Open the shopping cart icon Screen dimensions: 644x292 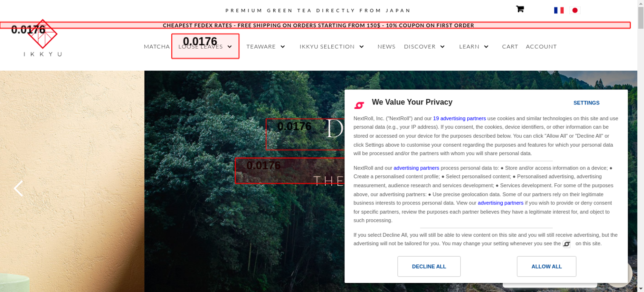(x=520, y=9)
